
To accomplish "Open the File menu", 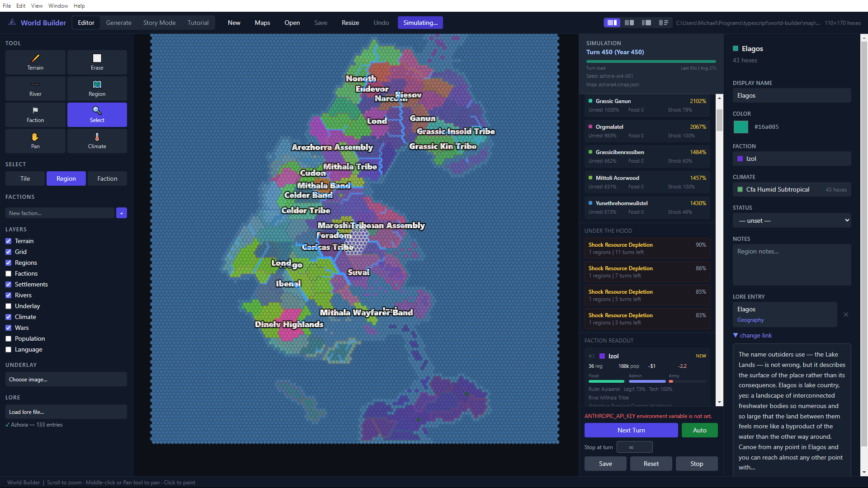I will pyautogui.click(x=7, y=6).
